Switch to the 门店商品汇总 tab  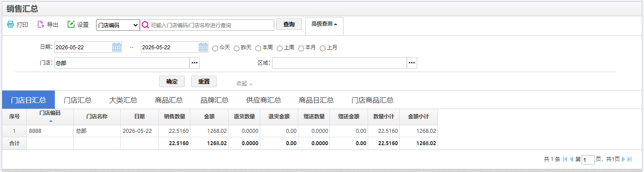(372, 100)
